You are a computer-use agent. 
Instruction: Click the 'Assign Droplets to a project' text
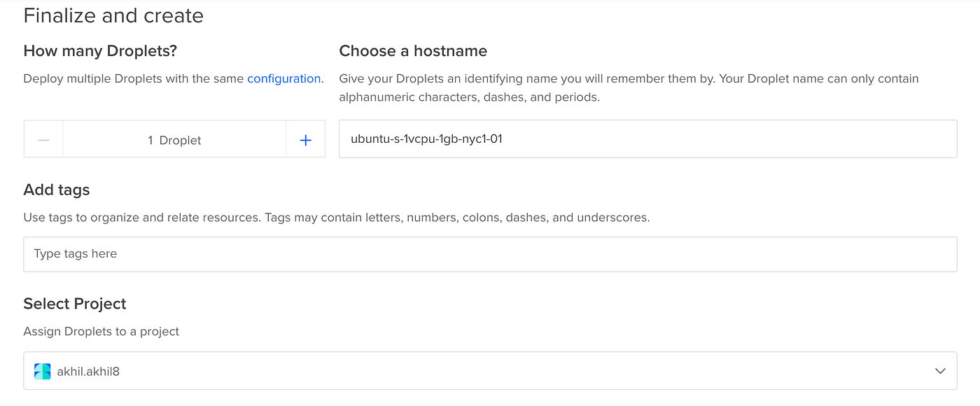point(101,331)
